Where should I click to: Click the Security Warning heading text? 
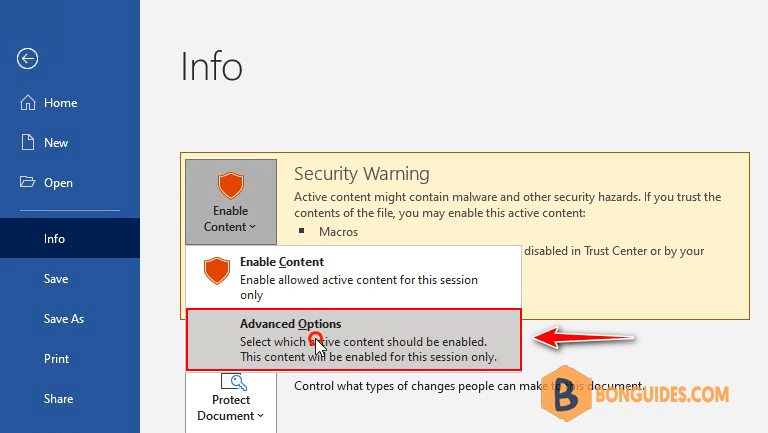coord(362,174)
